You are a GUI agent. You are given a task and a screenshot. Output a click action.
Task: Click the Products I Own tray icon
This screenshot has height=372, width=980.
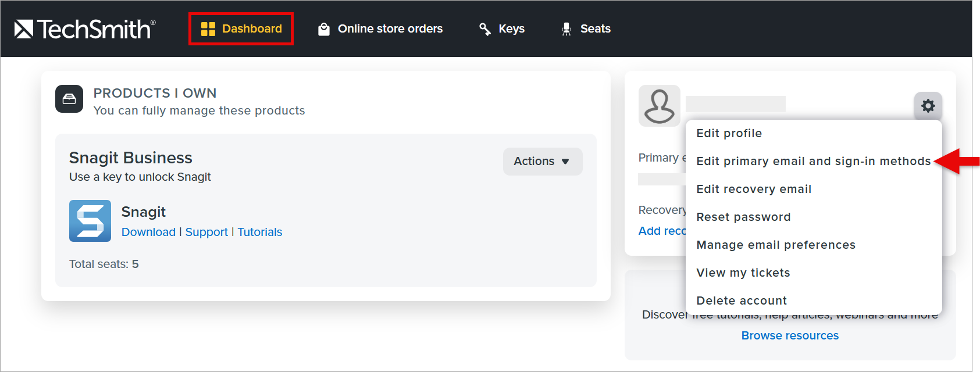(69, 99)
